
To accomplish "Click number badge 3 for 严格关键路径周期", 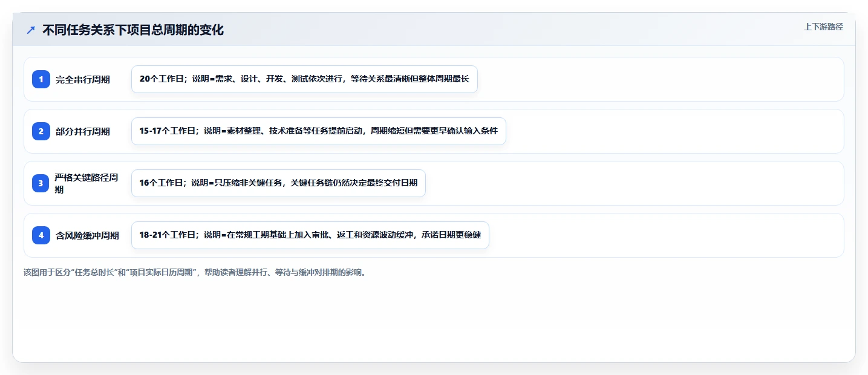I will (41, 183).
